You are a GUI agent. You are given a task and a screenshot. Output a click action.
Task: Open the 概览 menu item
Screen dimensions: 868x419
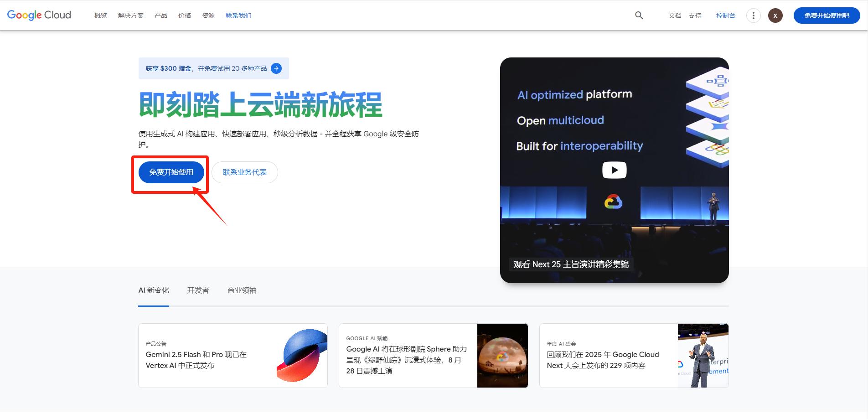pos(101,16)
